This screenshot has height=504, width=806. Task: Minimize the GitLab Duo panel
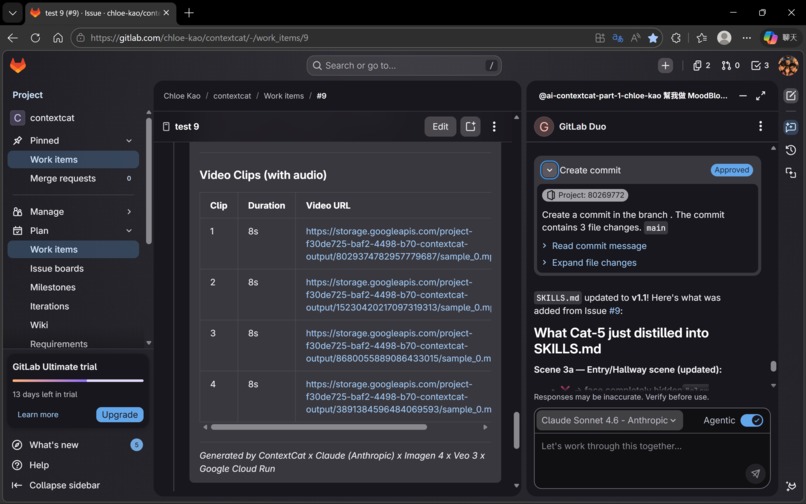pos(743,96)
